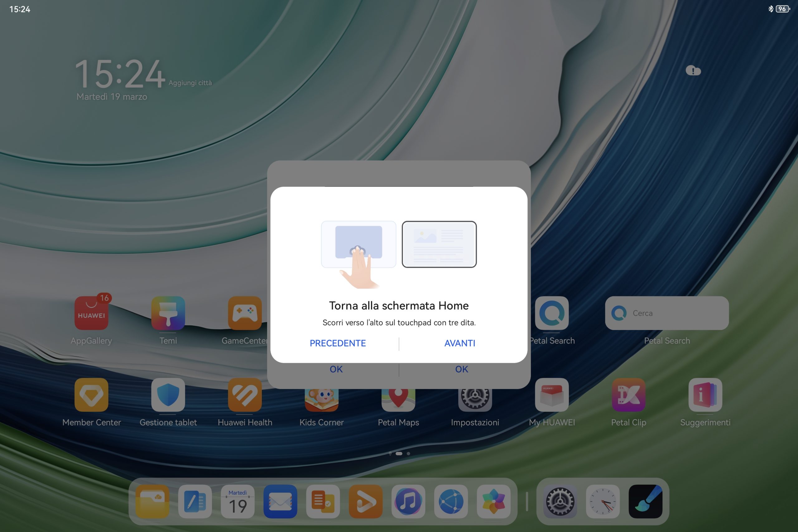This screenshot has width=798, height=532.
Task: Open the Video player app in dock
Action: pyautogui.click(x=366, y=501)
